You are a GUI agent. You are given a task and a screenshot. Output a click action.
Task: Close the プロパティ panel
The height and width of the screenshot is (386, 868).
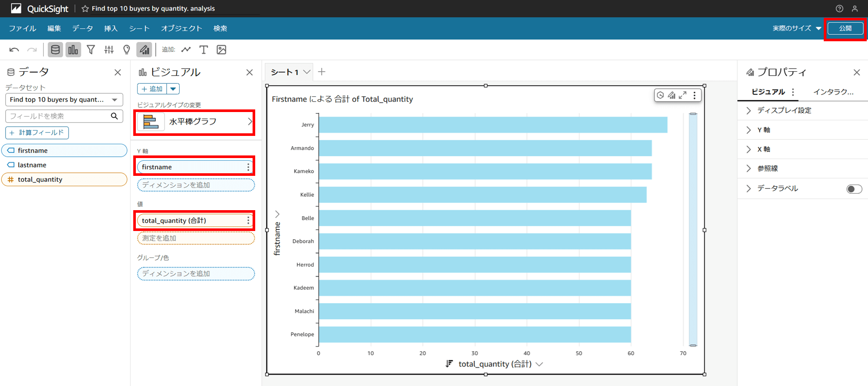(857, 73)
